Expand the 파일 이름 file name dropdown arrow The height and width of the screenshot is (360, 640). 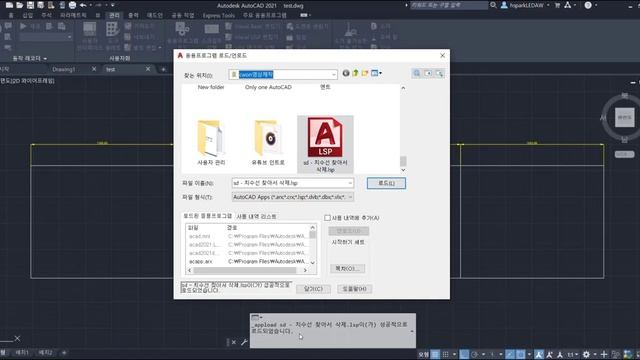[350, 183]
